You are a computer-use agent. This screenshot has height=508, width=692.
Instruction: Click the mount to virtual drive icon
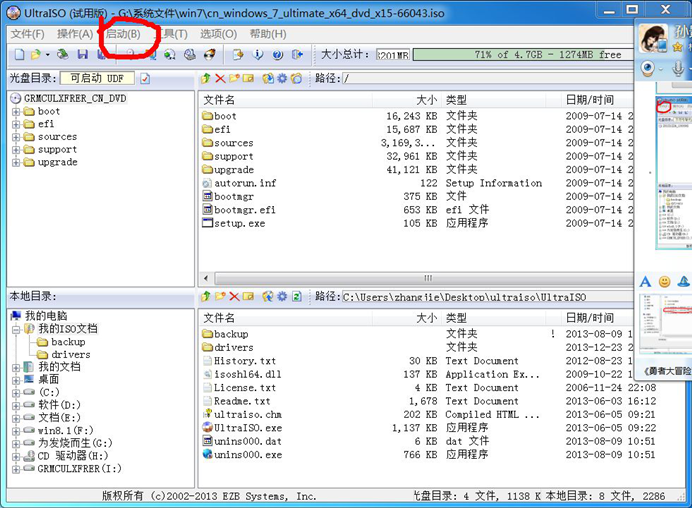(190, 54)
